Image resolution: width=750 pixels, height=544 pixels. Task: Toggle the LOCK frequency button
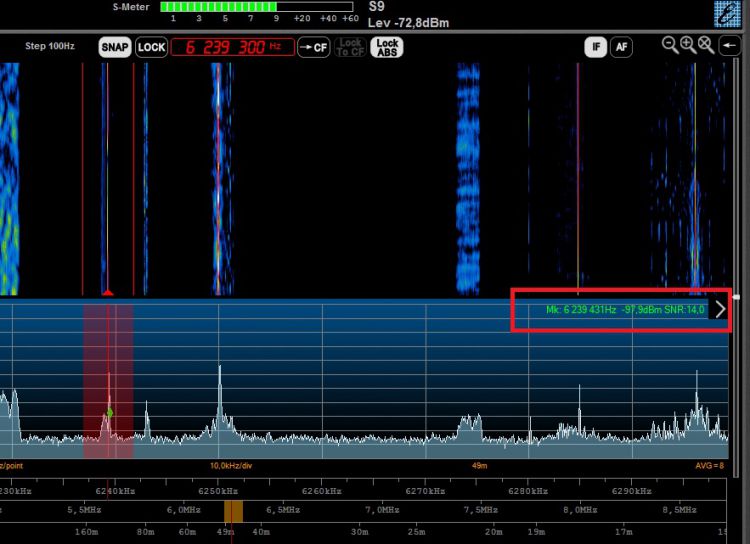pyautogui.click(x=151, y=47)
